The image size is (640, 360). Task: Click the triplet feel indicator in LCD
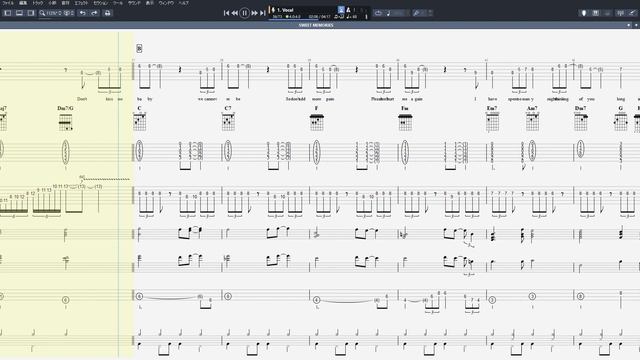click(339, 17)
